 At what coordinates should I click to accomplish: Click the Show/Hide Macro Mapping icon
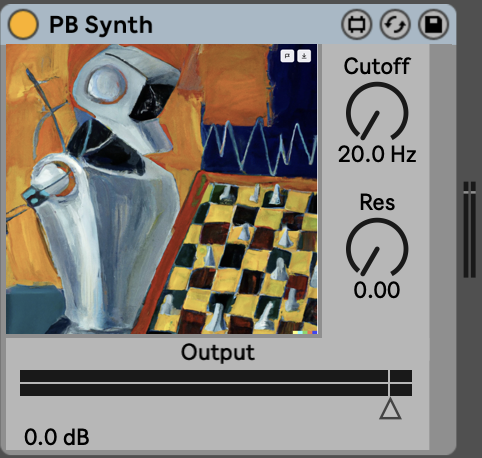(356, 24)
